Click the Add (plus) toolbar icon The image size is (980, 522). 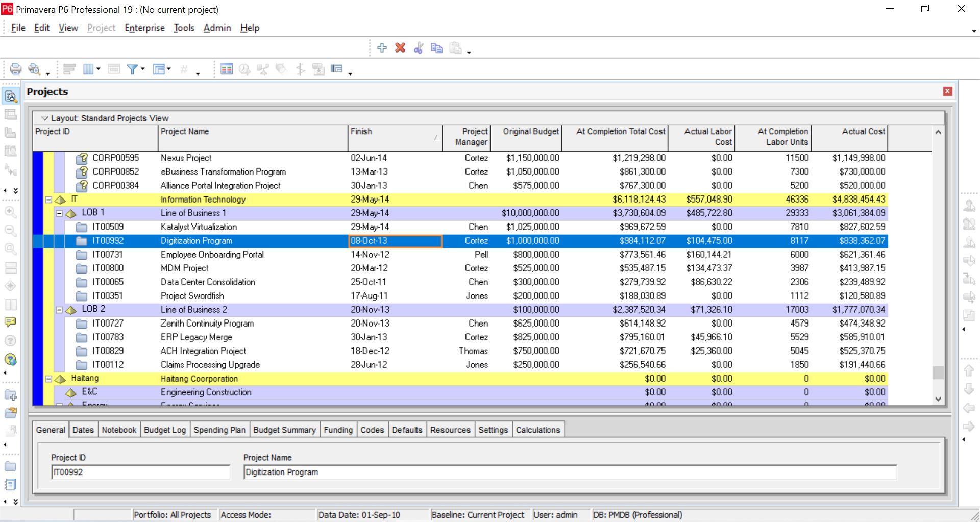click(x=382, y=48)
